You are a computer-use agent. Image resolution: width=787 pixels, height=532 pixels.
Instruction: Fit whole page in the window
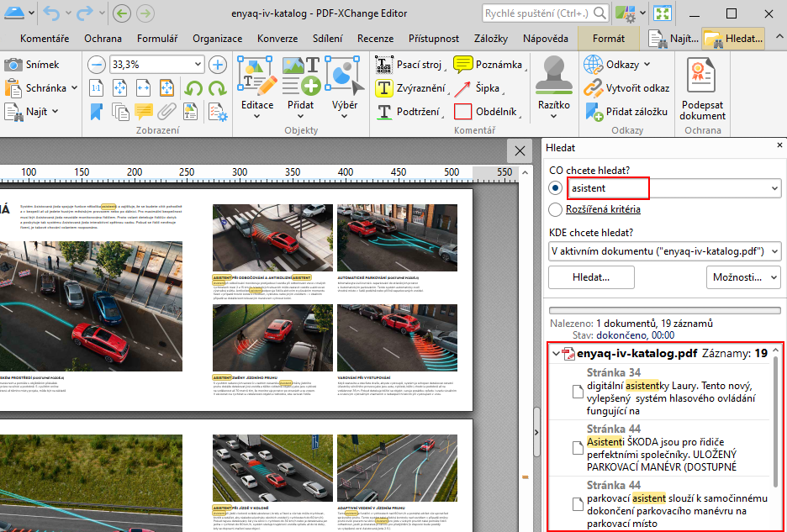click(x=120, y=88)
